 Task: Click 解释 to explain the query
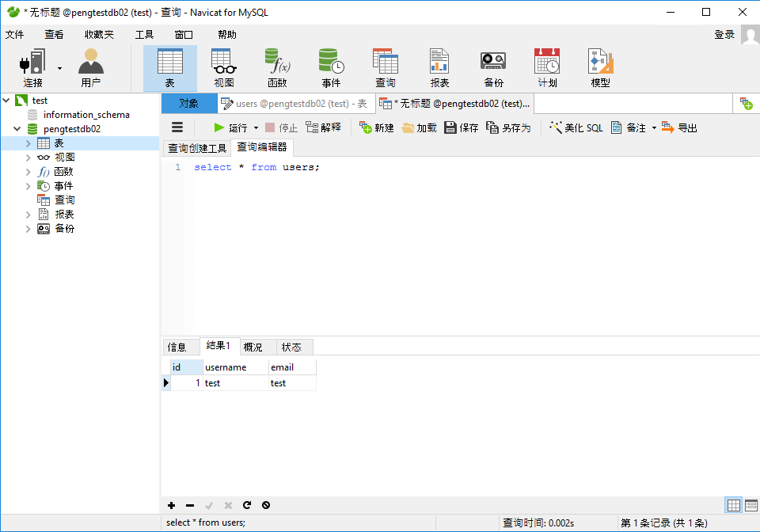click(324, 127)
